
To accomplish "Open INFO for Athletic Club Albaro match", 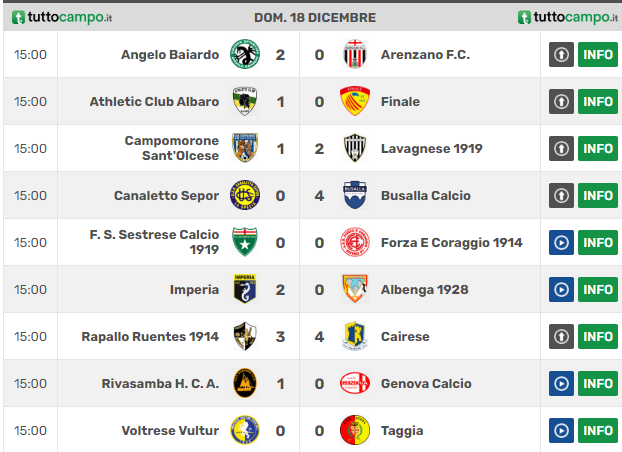I will pyautogui.click(x=598, y=101).
